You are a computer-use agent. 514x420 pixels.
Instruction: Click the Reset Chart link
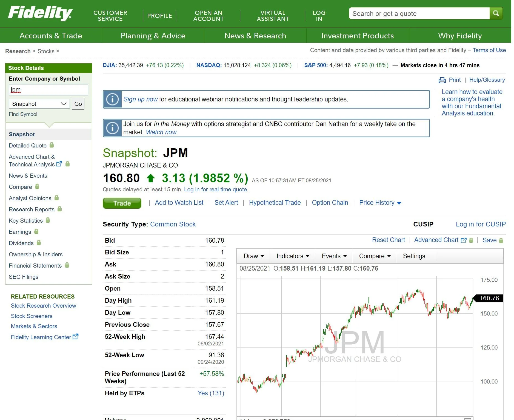[388, 240]
